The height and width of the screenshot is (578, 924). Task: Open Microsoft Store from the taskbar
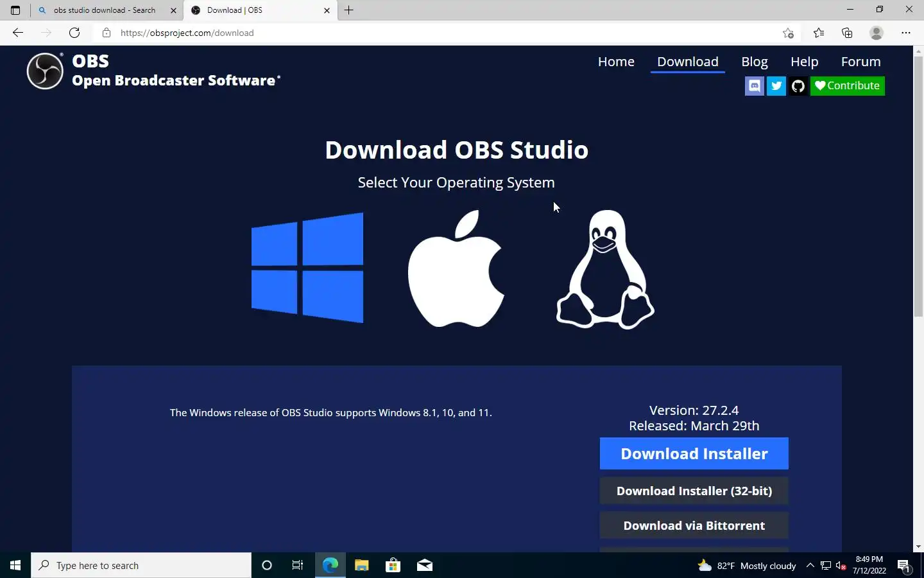(393, 565)
